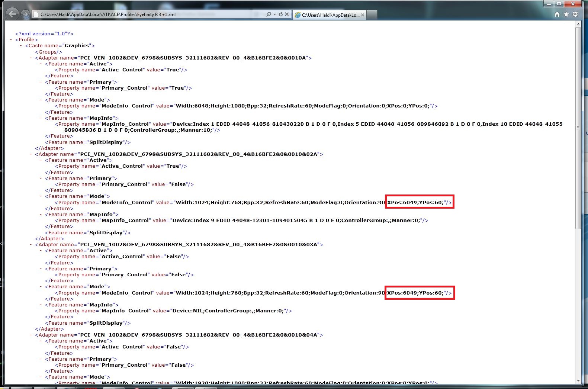The image size is (588, 389).
Task: Click the </Adapter> tag closing adapter &0010A
Action: tap(49, 148)
